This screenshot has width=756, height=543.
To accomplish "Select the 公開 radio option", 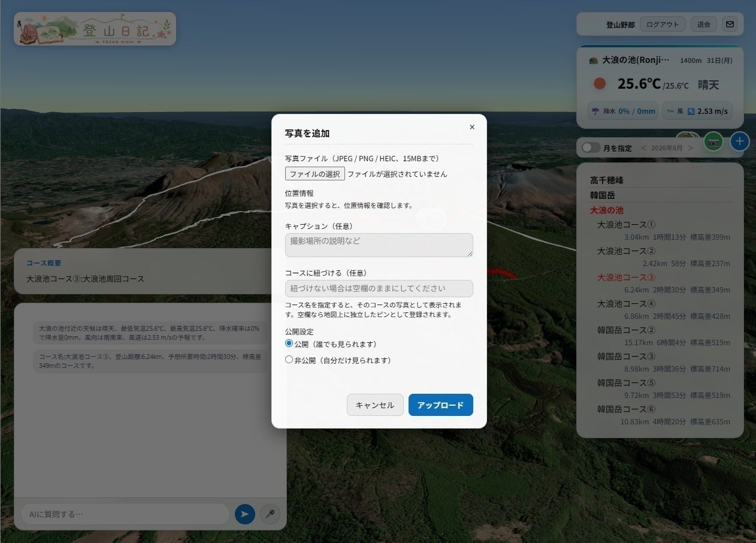I will (289, 343).
